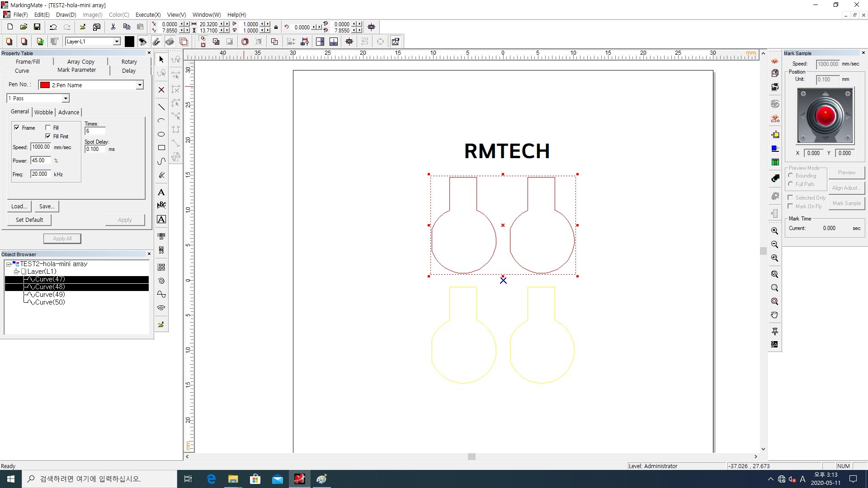Click the Save... button
The image size is (868, 488).
(47, 206)
